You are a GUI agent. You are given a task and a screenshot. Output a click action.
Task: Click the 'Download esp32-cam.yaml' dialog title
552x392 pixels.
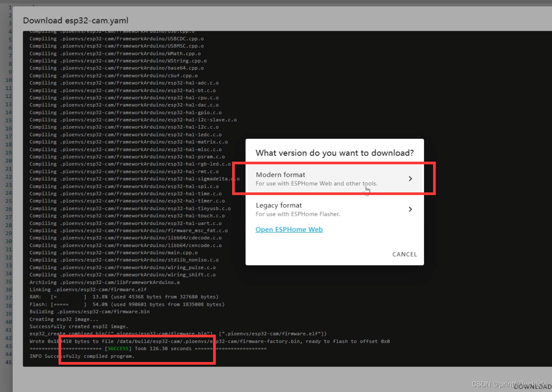pyautogui.click(x=76, y=20)
